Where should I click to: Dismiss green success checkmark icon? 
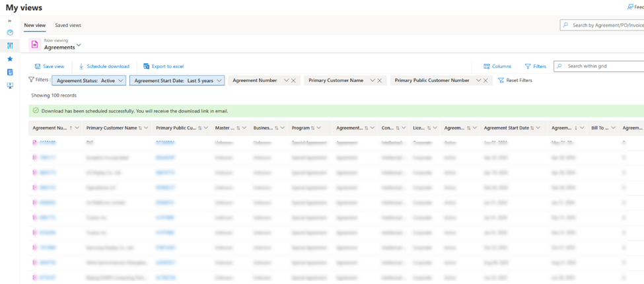coord(36,111)
